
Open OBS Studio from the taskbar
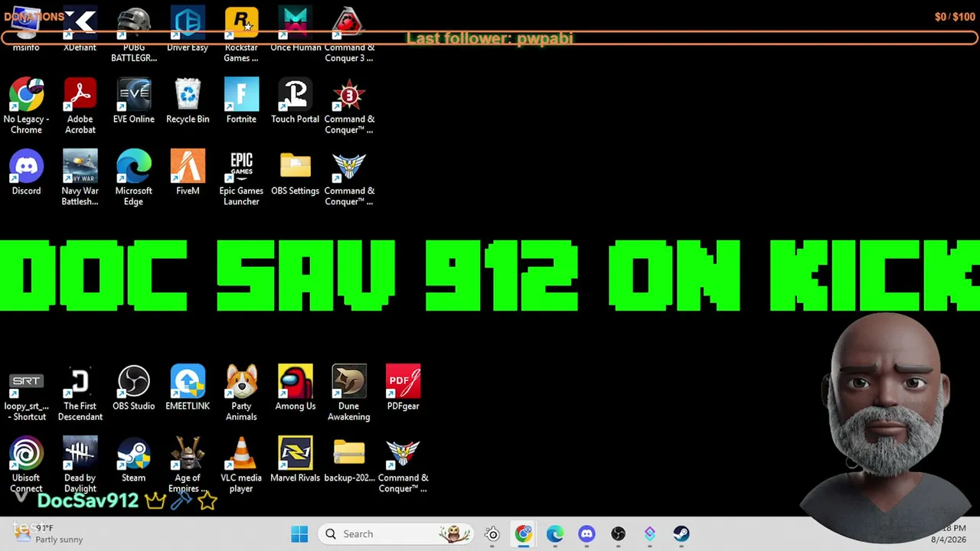[x=619, y=534]
